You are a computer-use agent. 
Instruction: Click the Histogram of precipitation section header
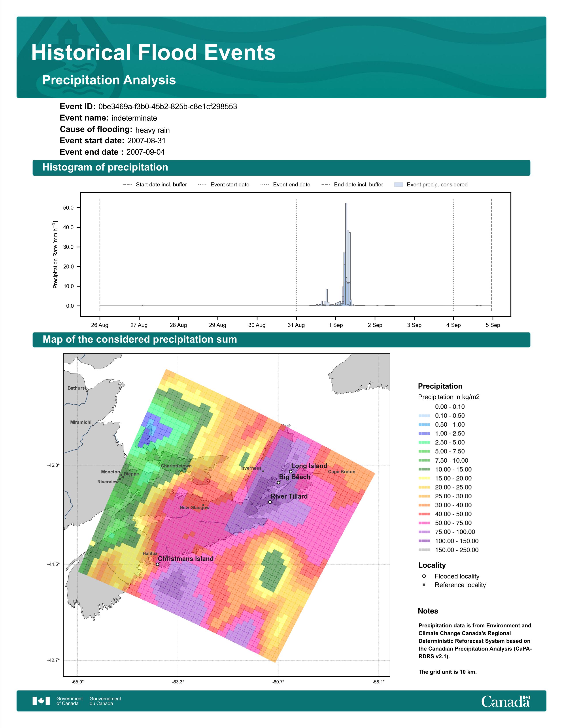(x=281, y=168)
